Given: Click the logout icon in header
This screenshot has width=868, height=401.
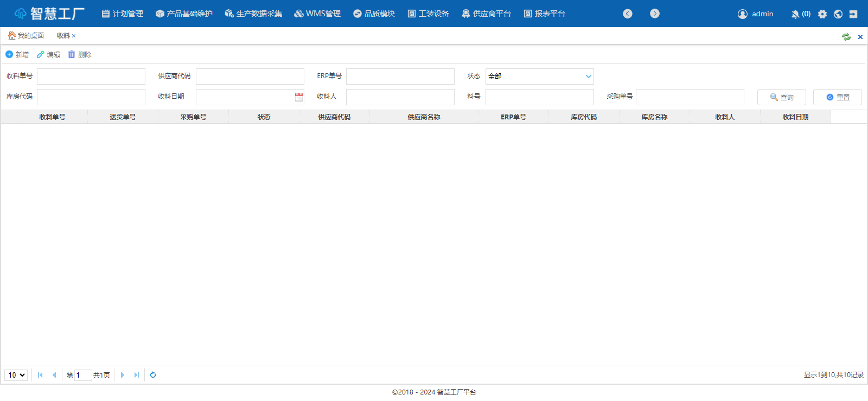Looking at the screenshot, I should coord(853,14).
